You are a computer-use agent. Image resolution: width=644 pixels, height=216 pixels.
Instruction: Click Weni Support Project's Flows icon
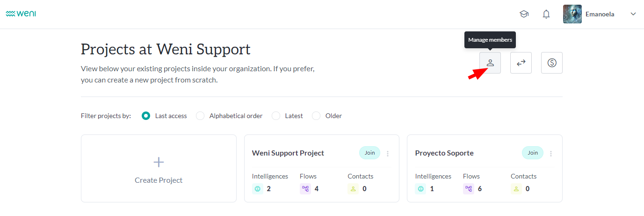click(305, 189)
